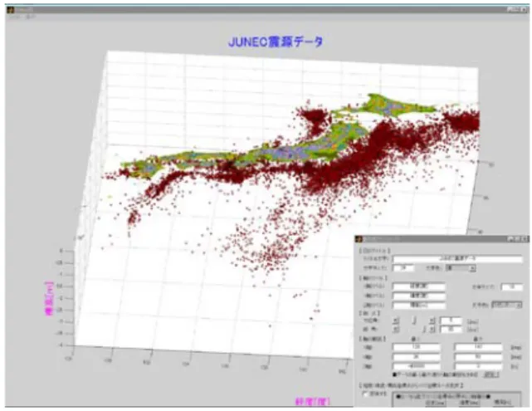Click the Z-axis minimum range field
The image size is (532, 411).
pyautogui.click(x=417, y=366)
